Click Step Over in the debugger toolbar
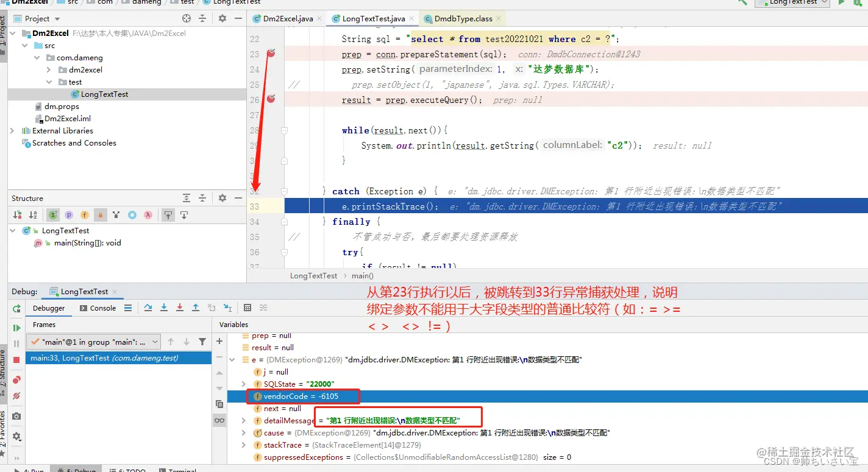 pos(148,308)
